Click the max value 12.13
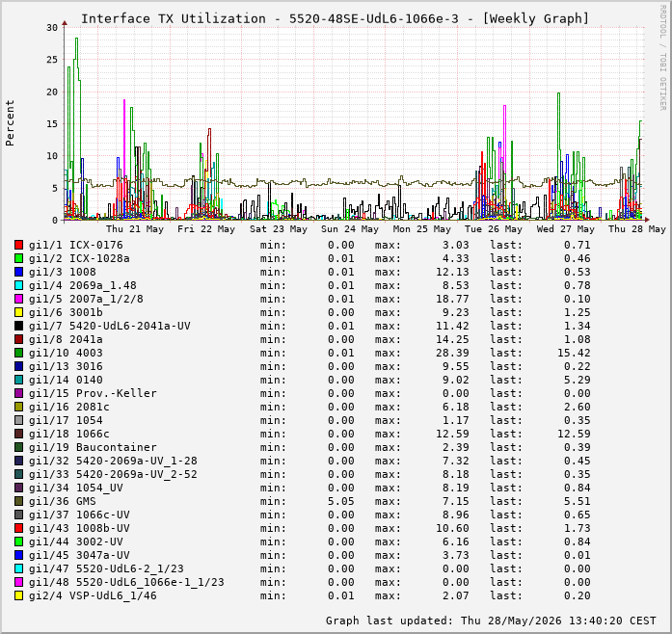This screenshot has height=634, width=672. click(452, 272)
